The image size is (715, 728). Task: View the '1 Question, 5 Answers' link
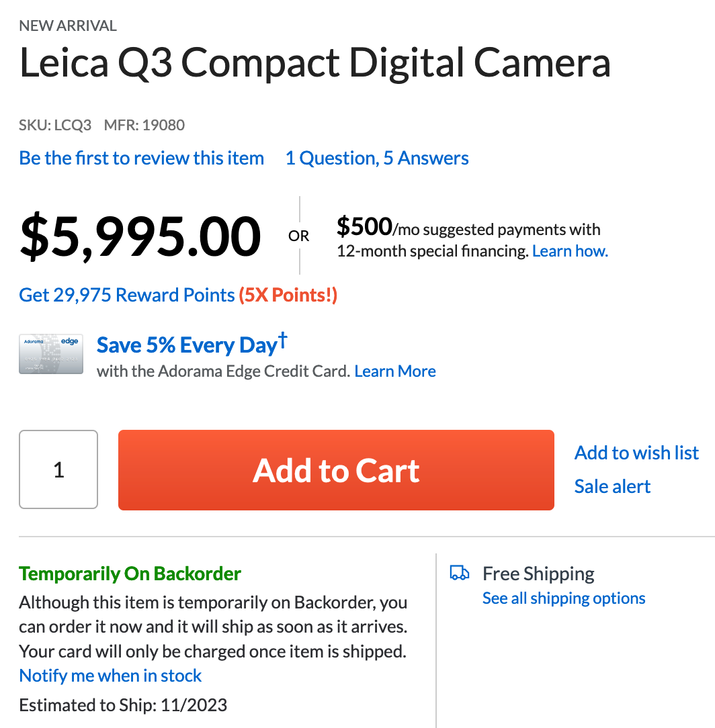(x=377, y=158)
